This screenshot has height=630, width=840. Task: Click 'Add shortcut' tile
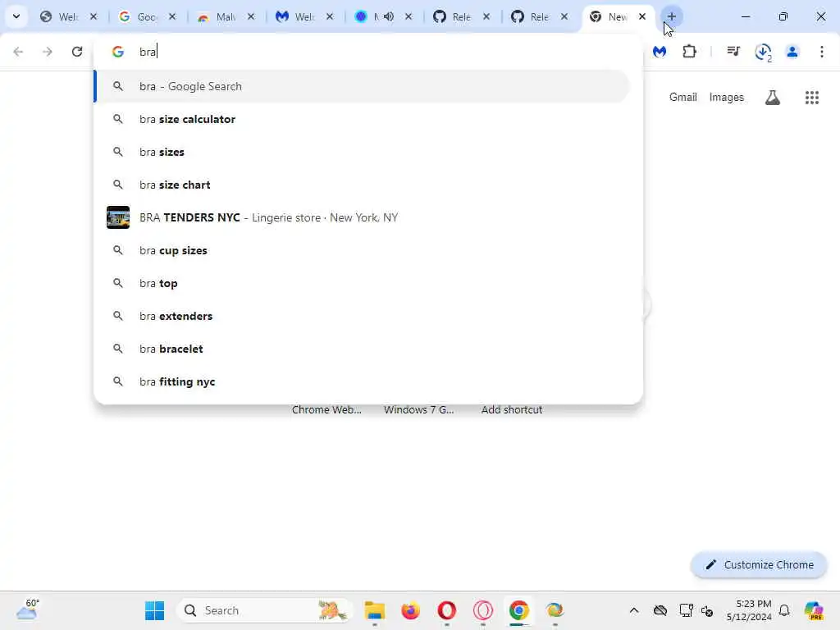[x=512, y=410]
